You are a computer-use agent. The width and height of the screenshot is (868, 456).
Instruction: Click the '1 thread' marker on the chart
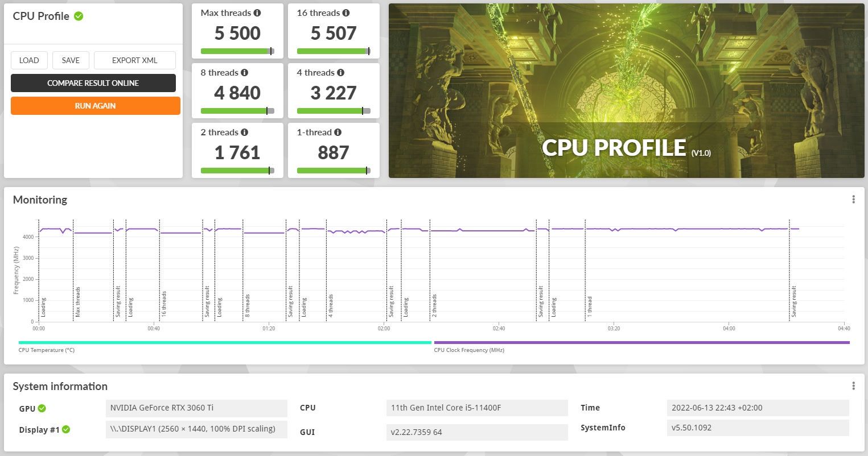tap(590, 307)
